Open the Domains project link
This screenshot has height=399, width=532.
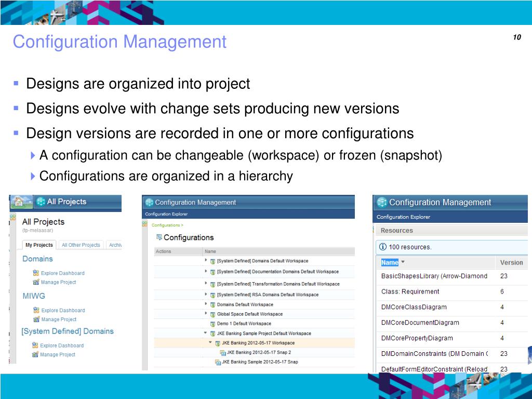tap(37, 259)
